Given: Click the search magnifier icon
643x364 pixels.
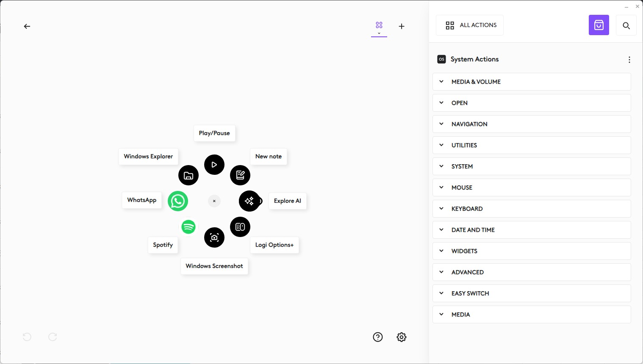Looking at the screenshot, I should (x=626, y=25).
